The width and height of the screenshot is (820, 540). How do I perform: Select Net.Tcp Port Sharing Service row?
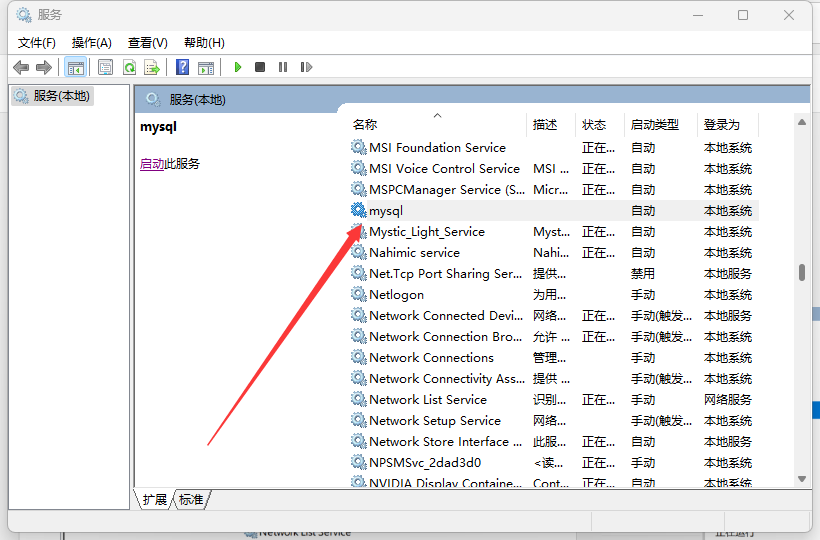(x=553, y=273)
